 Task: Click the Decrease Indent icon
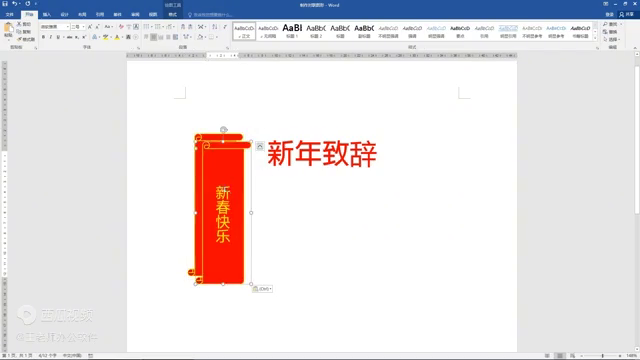[183, 27]
